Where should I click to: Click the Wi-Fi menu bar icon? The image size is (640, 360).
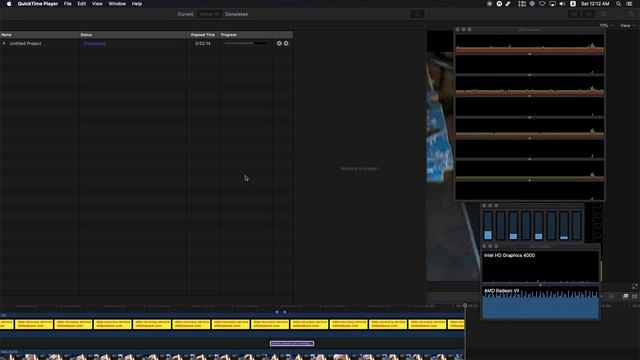click(x=542, y=4)
